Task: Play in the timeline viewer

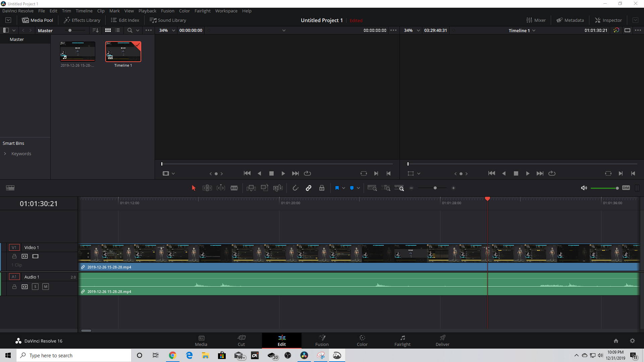Action: pyautogui.click(x=528, y=173)
